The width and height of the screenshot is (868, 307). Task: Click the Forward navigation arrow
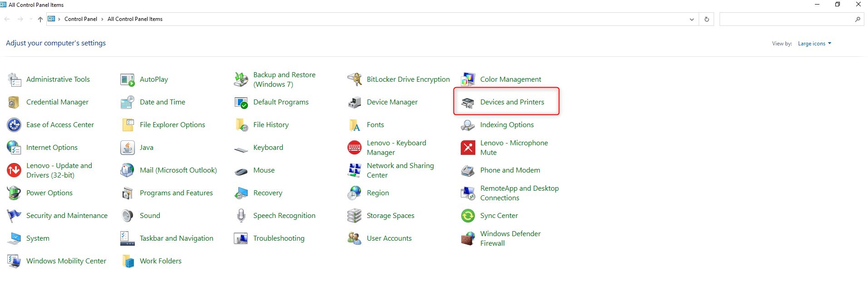point(20,19)
